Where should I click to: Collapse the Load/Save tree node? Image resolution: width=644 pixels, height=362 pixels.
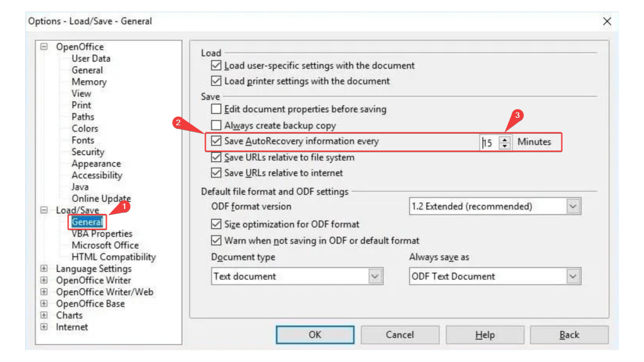44,210
